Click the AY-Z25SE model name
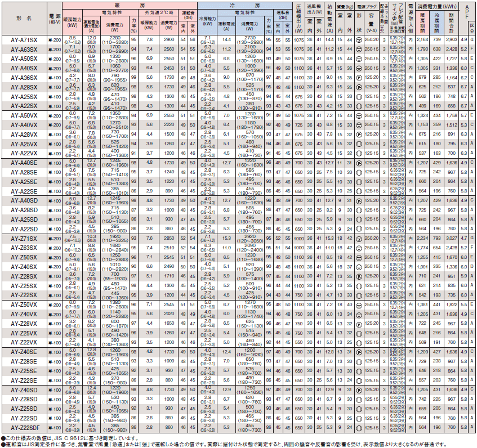 [x=24, y=371]
